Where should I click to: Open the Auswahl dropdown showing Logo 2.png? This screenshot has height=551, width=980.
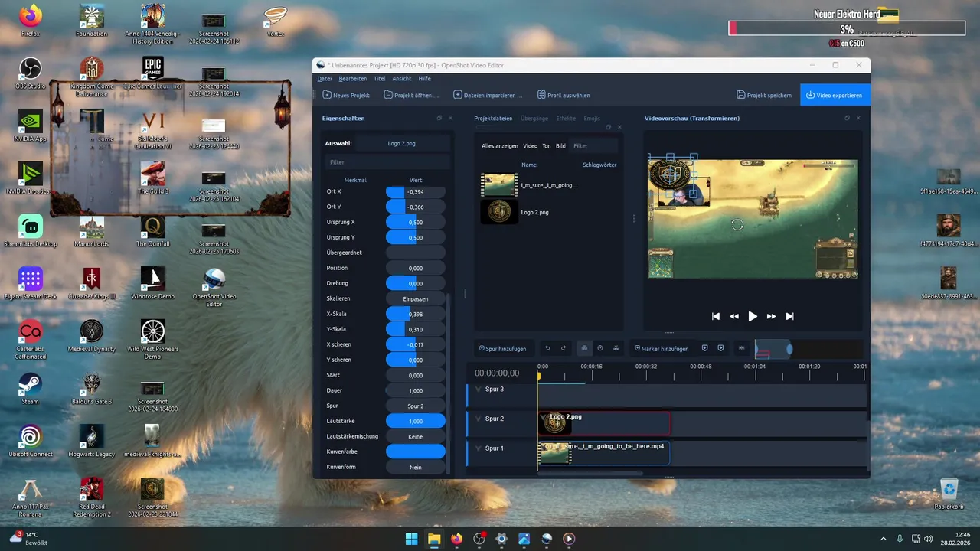(x=402, y=143)
